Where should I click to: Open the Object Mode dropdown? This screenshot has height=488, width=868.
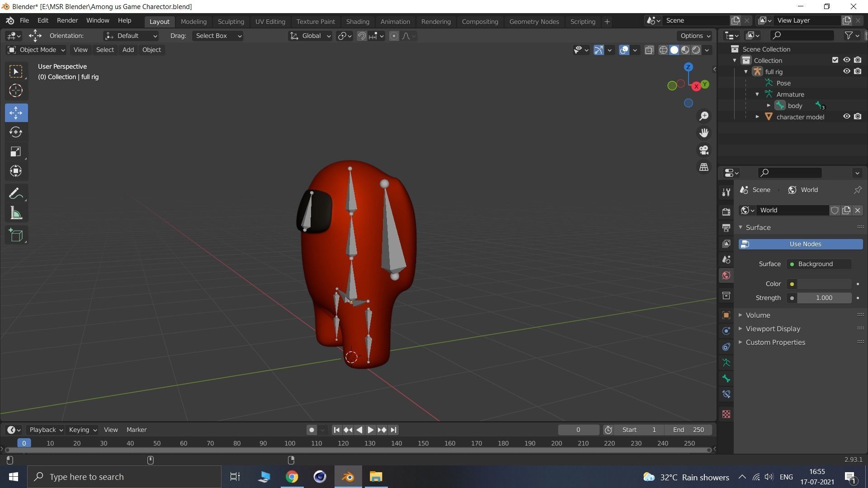pos(36,50)
